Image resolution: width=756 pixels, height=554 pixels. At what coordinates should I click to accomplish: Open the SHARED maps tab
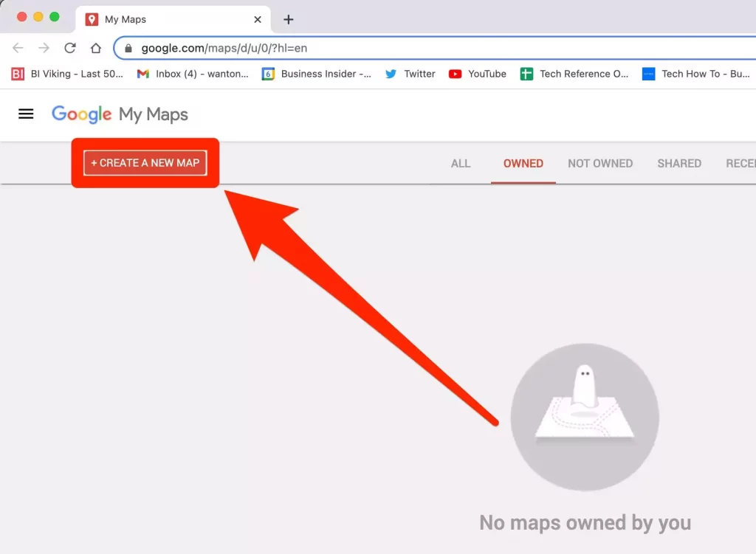click(x=679, y=163)
